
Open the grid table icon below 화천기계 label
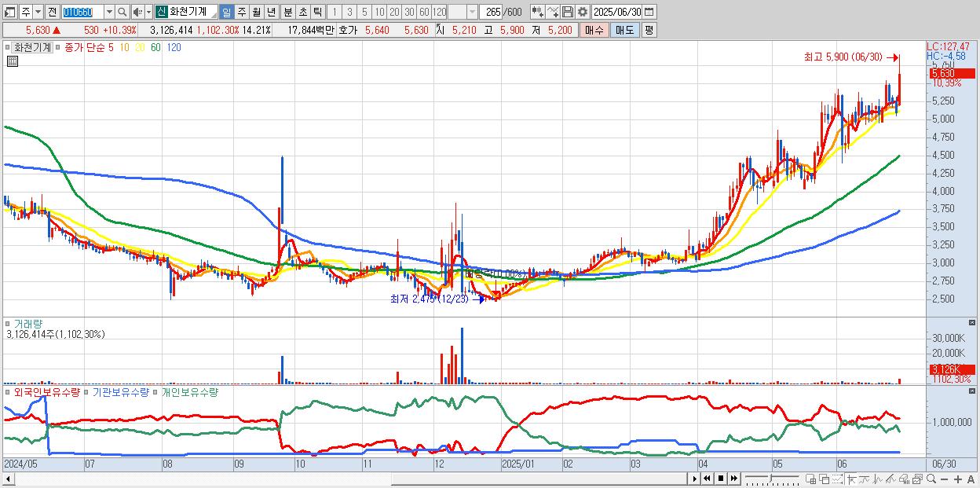(12, 61)
